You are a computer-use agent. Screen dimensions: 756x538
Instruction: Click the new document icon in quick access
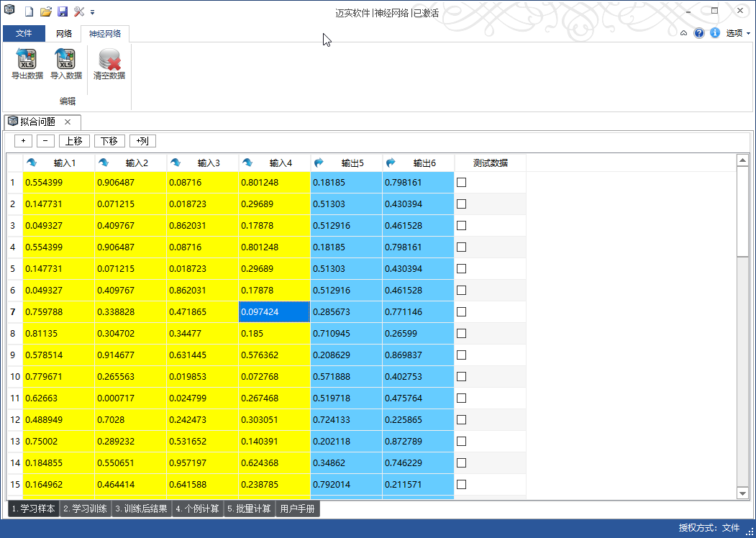point(29,12)
